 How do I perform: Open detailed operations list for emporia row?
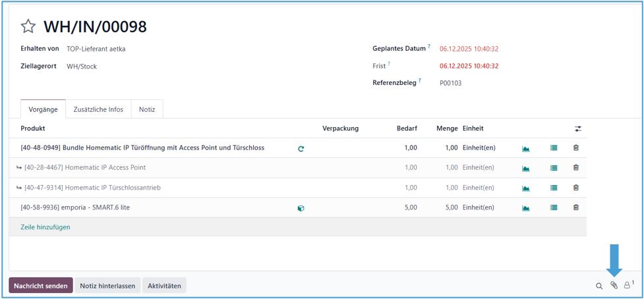[554, 207]
